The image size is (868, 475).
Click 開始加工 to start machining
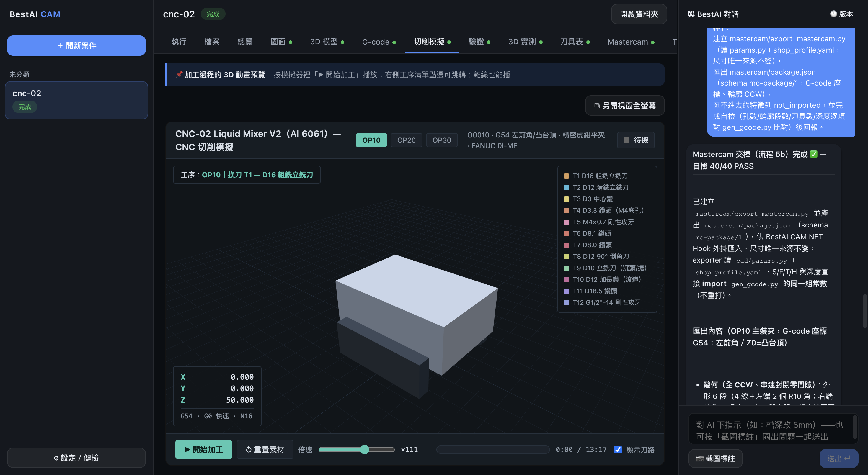click(203, 449)
